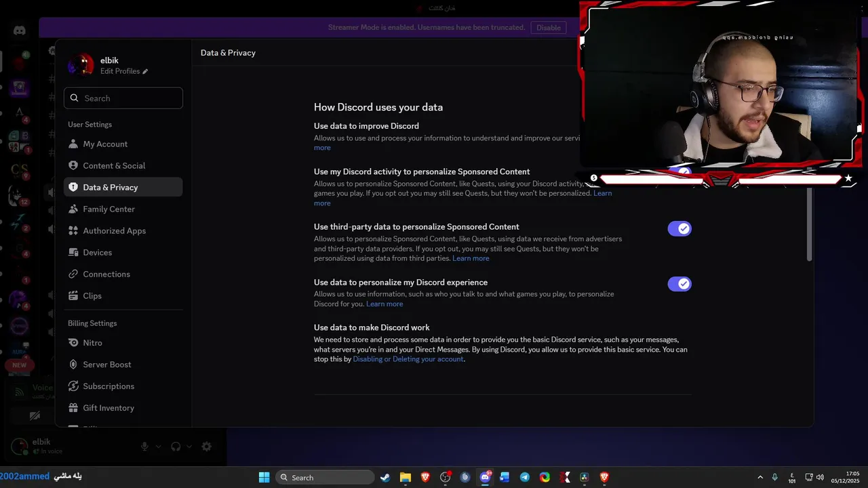Screen dimensions: 868x488
Task: Toggle personalize my Discord experience switch
Action: (x=679, y=284)
